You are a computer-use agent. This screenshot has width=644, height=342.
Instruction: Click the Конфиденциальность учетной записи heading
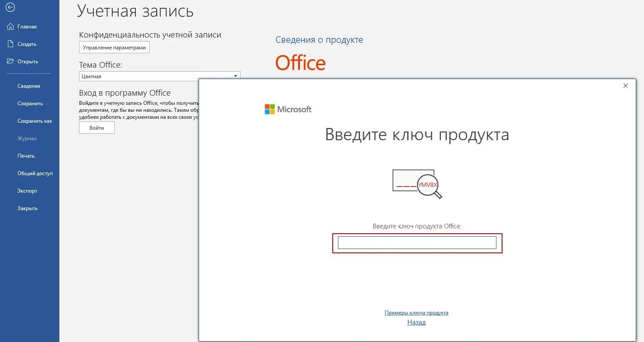(150, 35)
